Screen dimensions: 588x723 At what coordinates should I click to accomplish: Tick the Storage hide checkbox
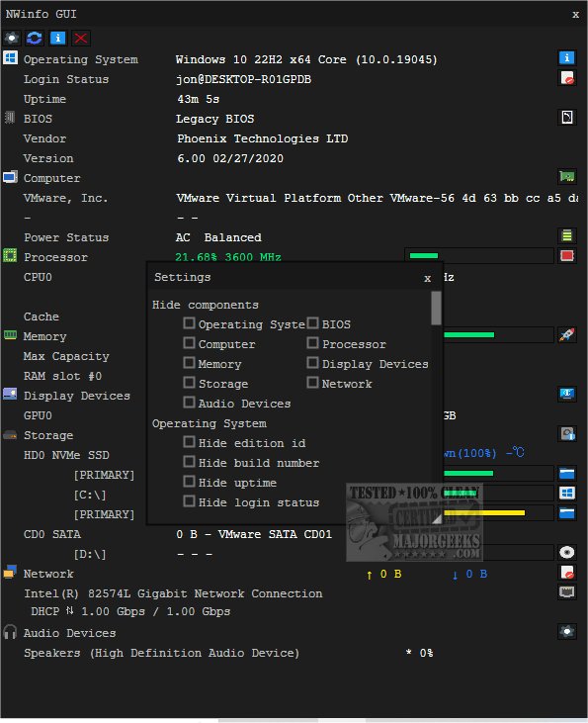coord(189,383)
